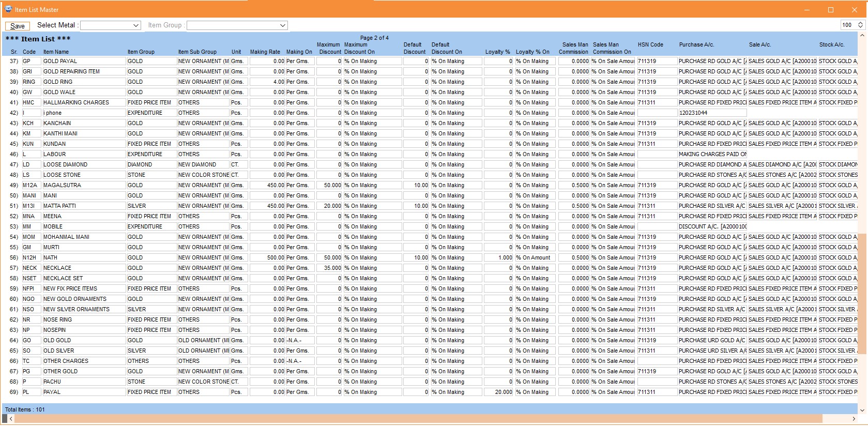Click PAYAL HSN code 711311
This screenshot has width=868, height=426.
[x=657, y=392]
